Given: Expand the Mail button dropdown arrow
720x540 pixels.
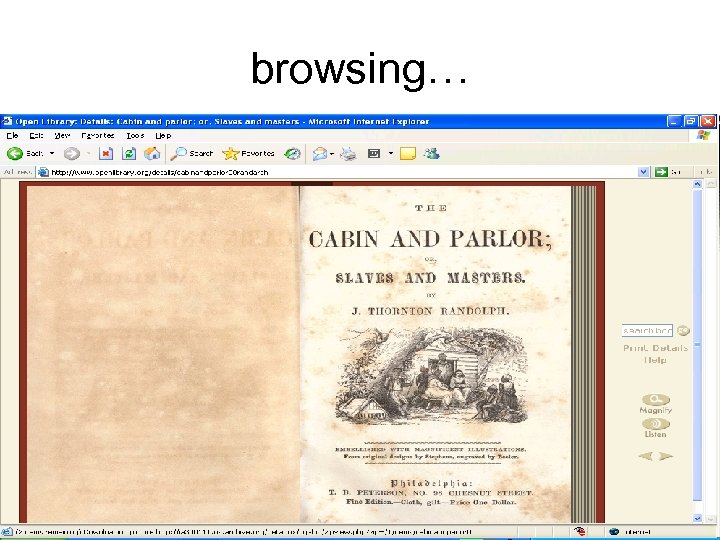Looking at the screenshot, I should point(332,154).
